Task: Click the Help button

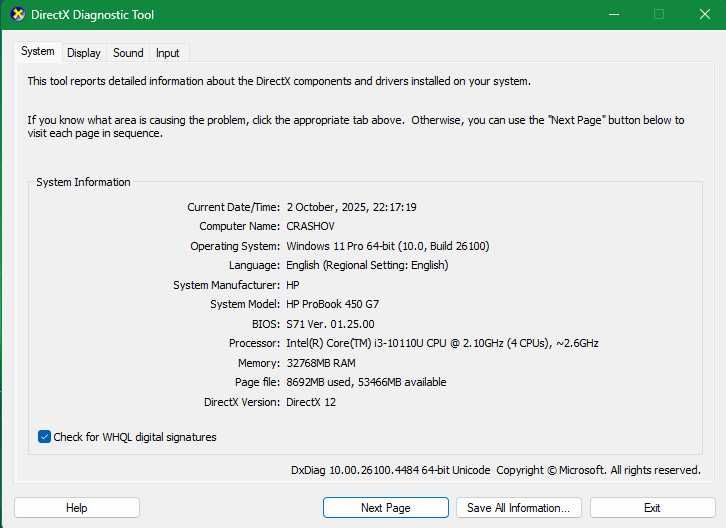Action: click(77, 508)
